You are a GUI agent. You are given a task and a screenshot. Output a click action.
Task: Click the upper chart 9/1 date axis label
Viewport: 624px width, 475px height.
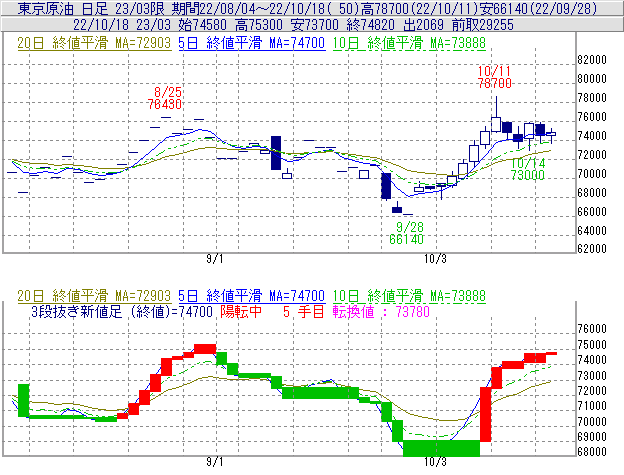pyautogui.click(x=214, y=259)
